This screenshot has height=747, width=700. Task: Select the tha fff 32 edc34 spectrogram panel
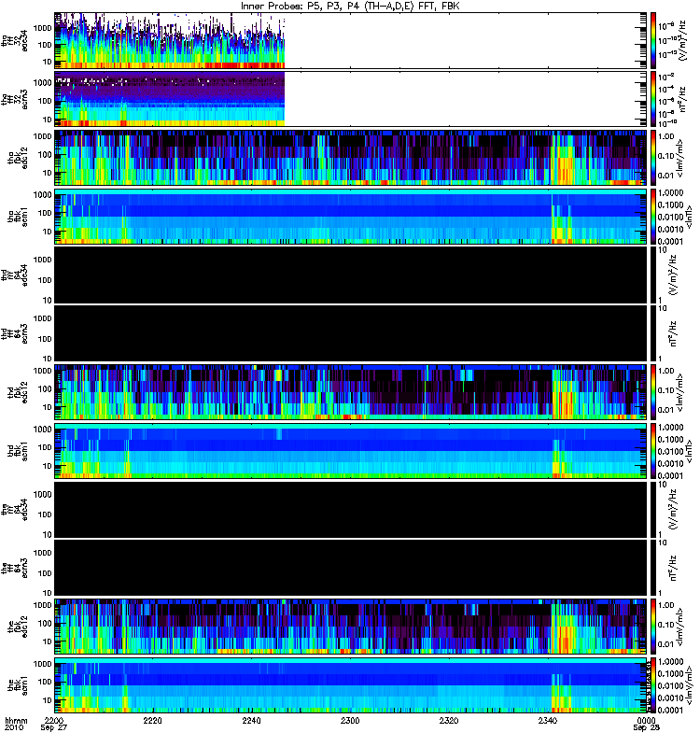[x=351, y=40]
